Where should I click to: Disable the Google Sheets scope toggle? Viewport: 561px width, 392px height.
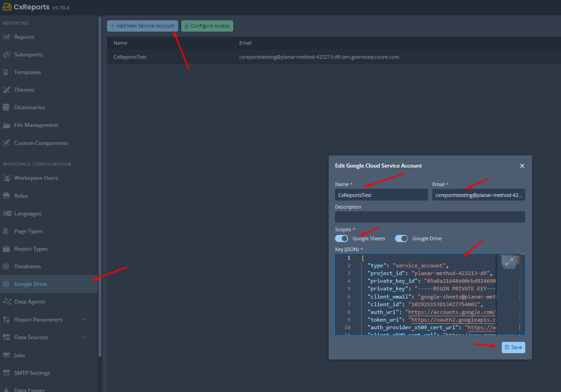coord(341,238)
